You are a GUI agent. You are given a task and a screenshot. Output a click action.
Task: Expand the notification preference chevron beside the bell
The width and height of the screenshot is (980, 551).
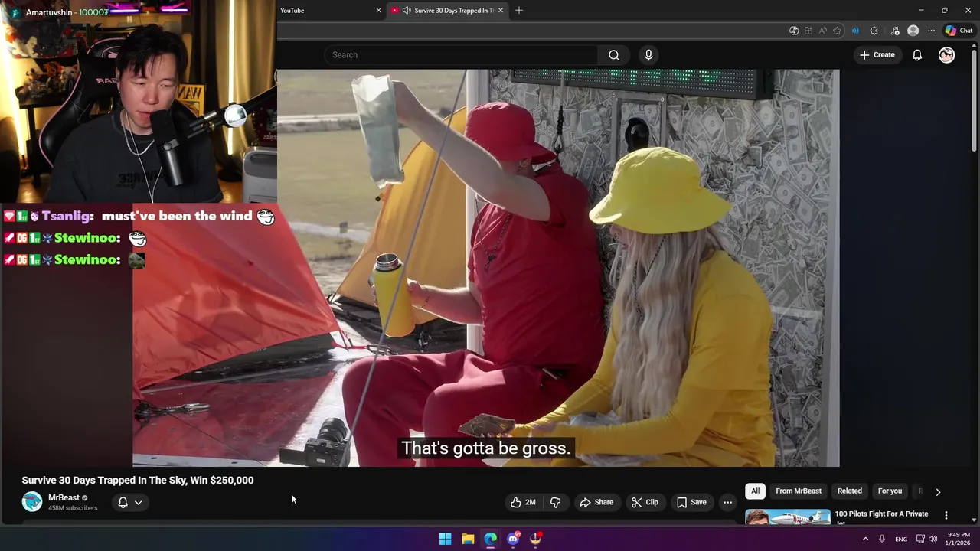point(139,503)
